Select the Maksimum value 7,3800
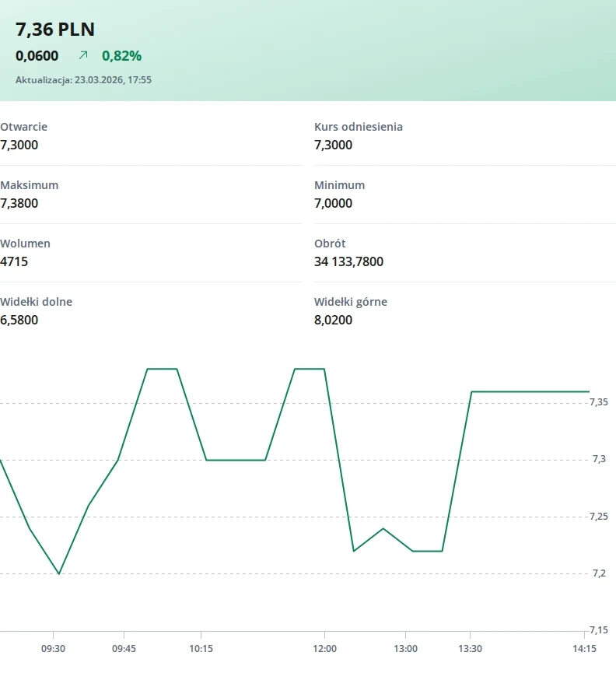 pos(19,203)
